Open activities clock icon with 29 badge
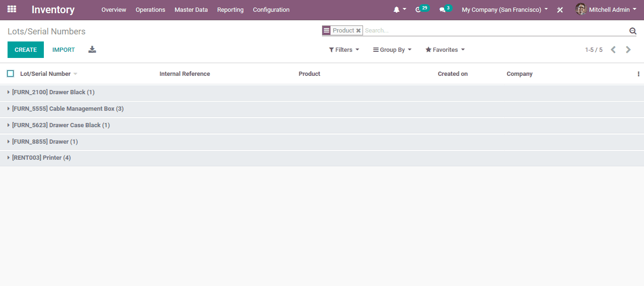644x286 pixels. [418, 10]
